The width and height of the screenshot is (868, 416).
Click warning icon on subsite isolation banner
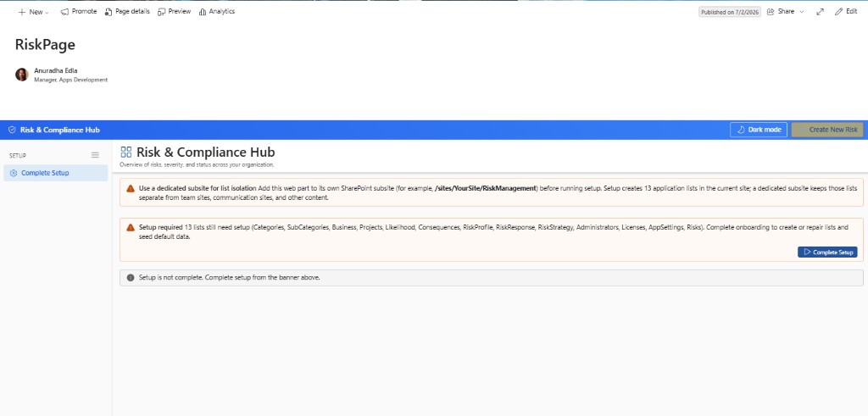130,189
